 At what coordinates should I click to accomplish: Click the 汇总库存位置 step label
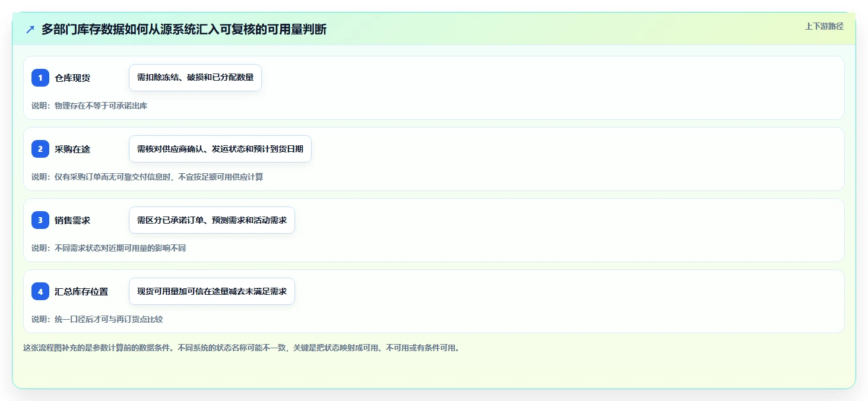(81, 291)
